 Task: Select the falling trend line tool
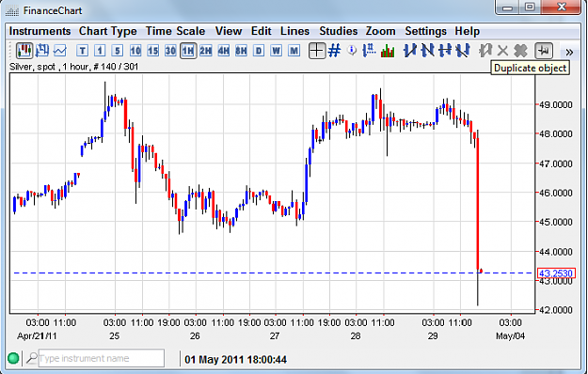pyautogui.click(x=427, y=50)
